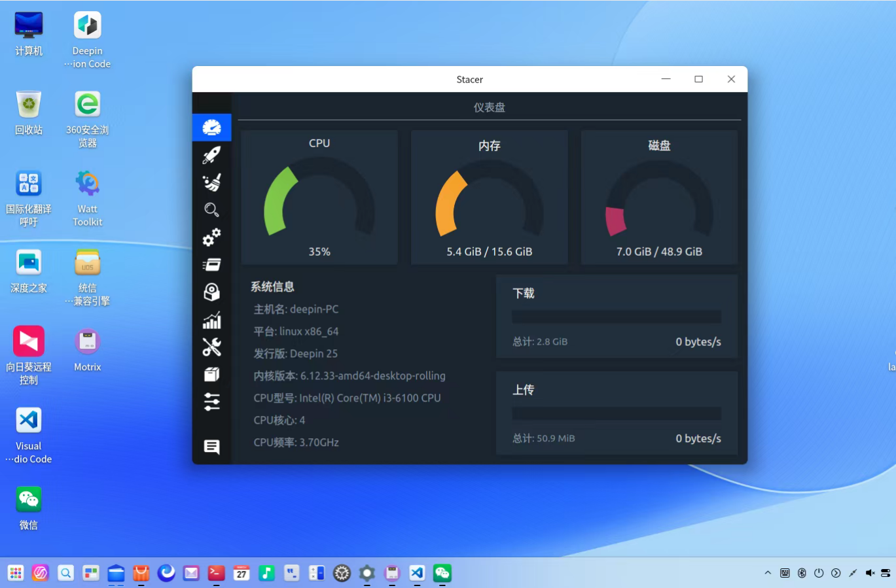Toggle the muted volume icon in system tray

coord(870,573)
